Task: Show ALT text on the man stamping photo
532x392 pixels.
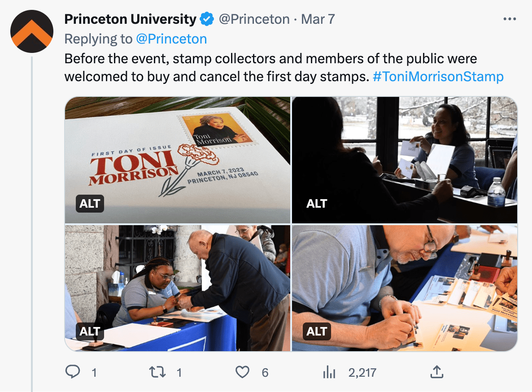Action: click(x=317, y=331)
